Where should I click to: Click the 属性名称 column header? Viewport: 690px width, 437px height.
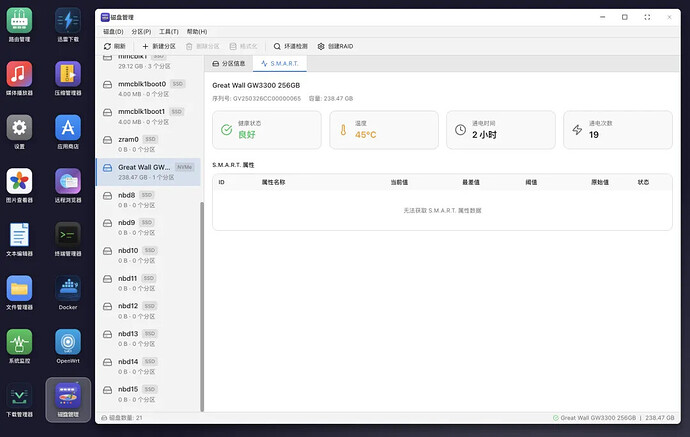point(273,183)
